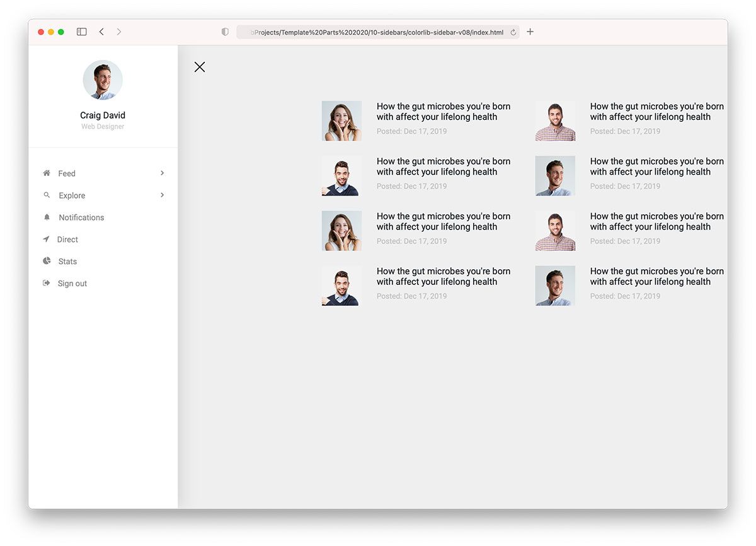This screenshot has height=546, width=756.
Task: Click the first left post's Posted date
Action: tap(412, 131)
